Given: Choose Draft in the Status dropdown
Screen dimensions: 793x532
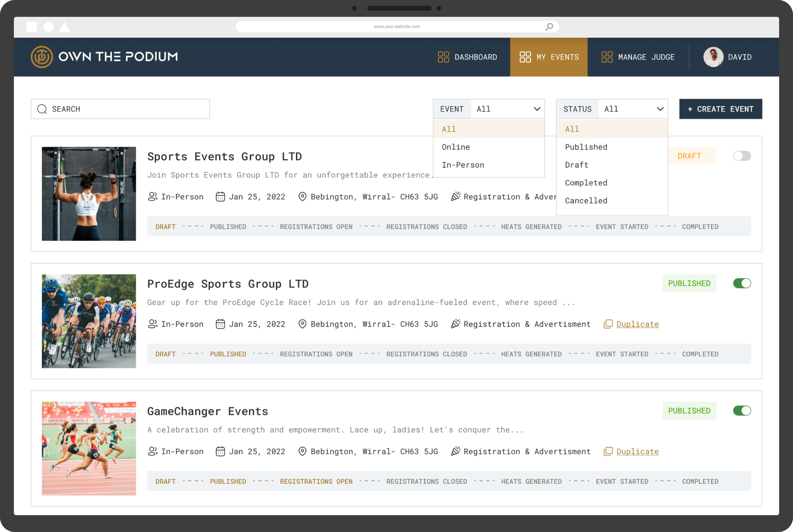Looking at the screenshot, I should (612, 165).
